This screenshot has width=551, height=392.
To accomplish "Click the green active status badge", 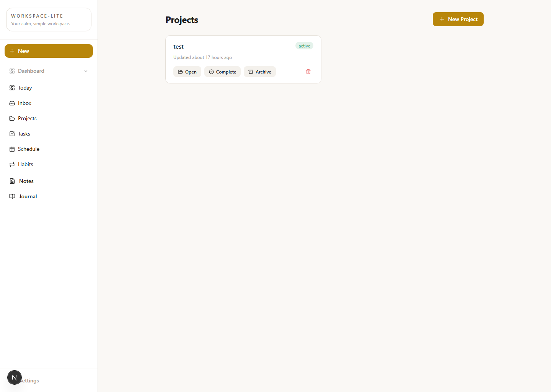I will (304, 46).
